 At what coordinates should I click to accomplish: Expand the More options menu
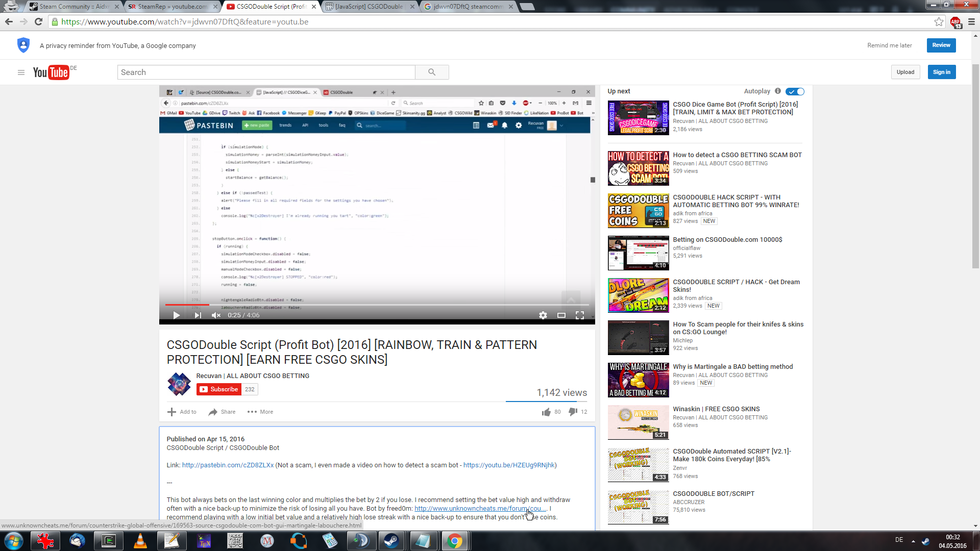pos(260,412)
